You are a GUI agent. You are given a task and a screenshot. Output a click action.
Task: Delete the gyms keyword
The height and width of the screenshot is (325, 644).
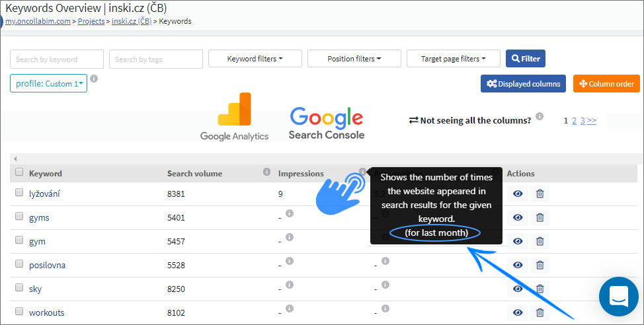(540, 217)
